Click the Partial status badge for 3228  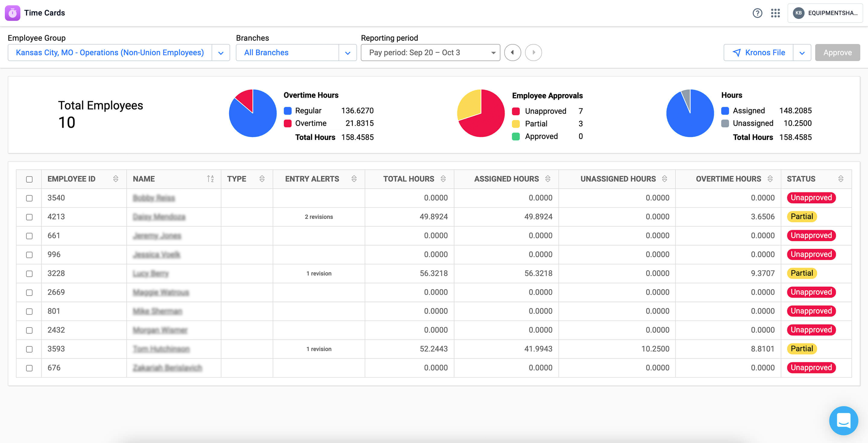[802, 273]
